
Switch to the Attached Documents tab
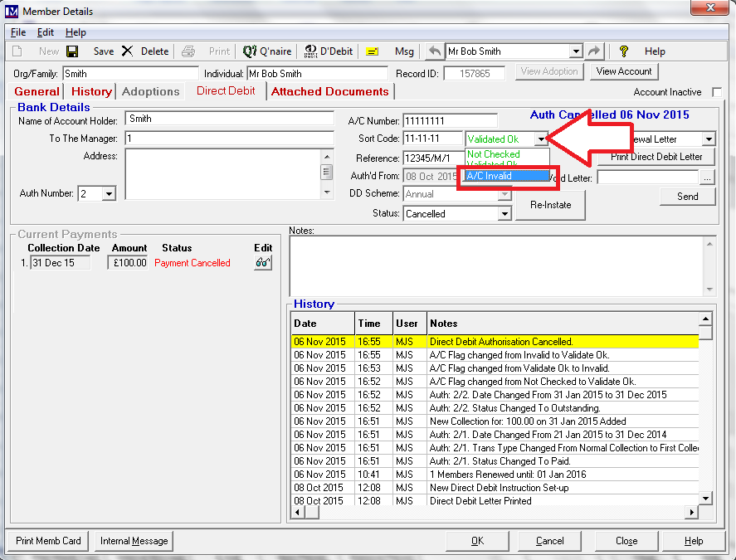coord(330,91)
